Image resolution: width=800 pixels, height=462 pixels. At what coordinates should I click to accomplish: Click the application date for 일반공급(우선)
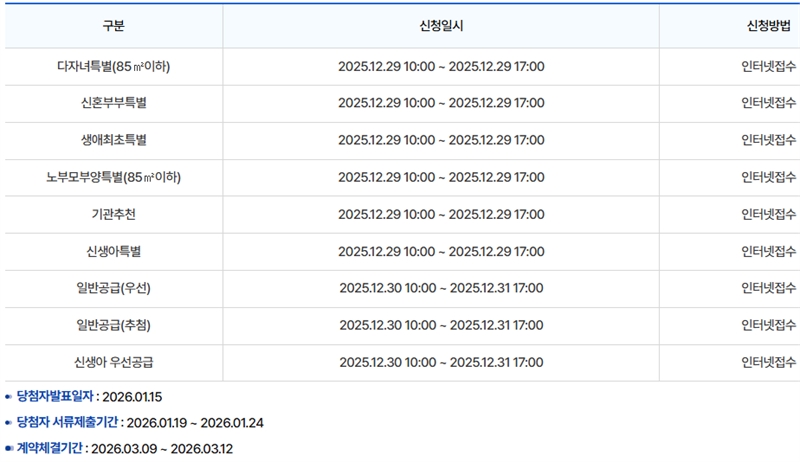[x=441, y=288]
